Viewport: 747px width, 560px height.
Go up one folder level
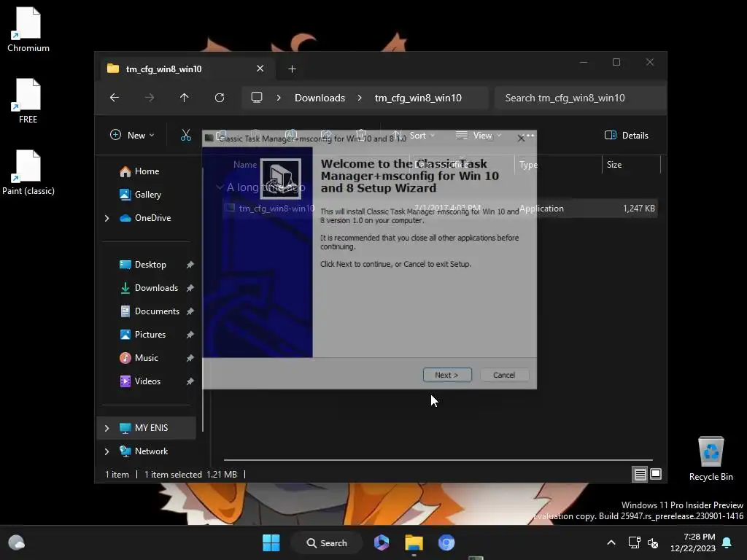[x=185, y=98]
